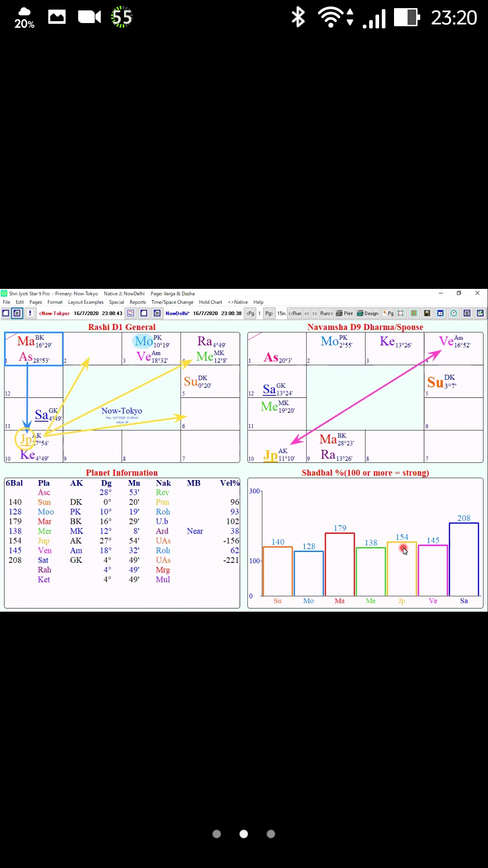This screenshot has height=868, width=488.
Task: Click the exclamation mark toolbar icon
Action: pos(30,313)
